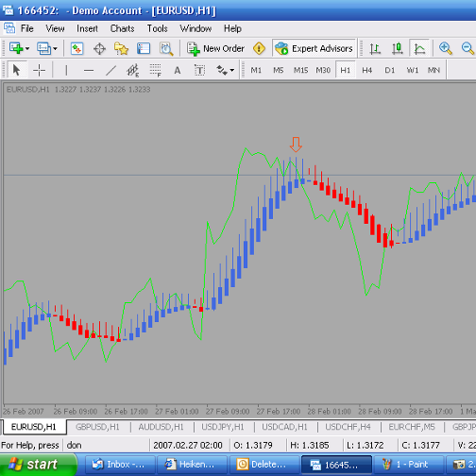Open the Market Watch window icon
Screen dimensions: 476x476
click(76, 48)
